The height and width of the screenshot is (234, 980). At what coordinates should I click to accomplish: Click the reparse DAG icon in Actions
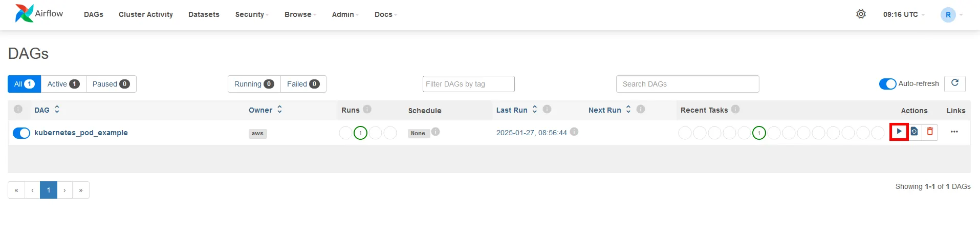click(914, 132)
